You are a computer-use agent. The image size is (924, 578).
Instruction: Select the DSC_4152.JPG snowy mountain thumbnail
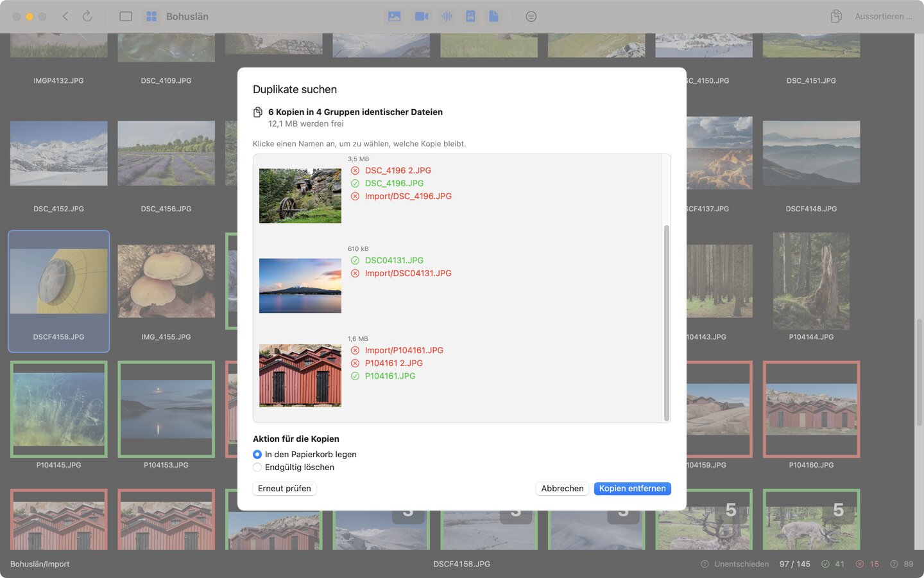pyautogui.click(x=59, y=153)
